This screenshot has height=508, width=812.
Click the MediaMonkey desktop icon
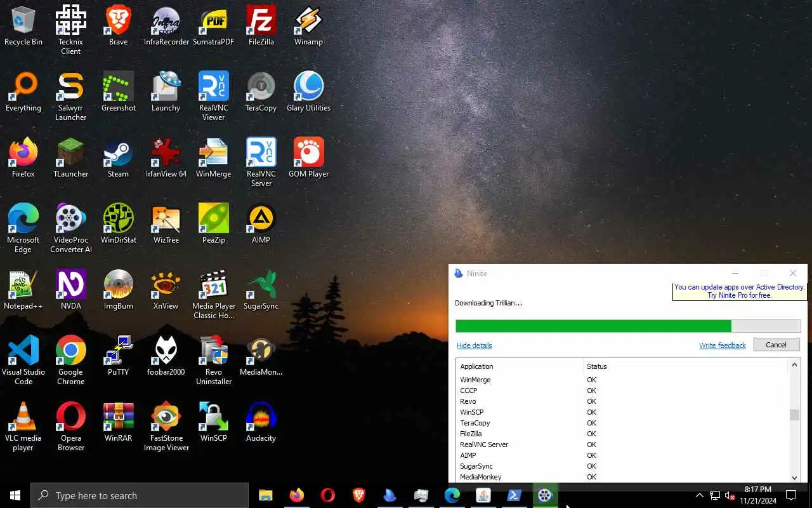261,357
